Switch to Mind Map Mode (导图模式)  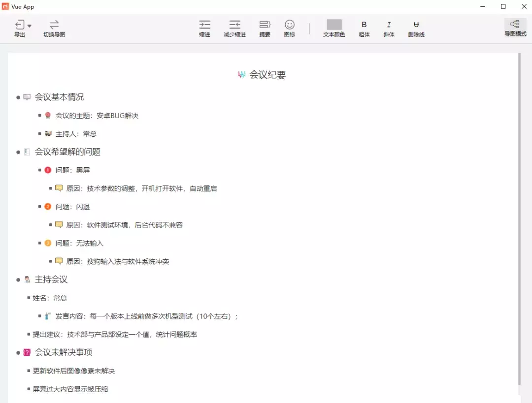click(515, 25)
